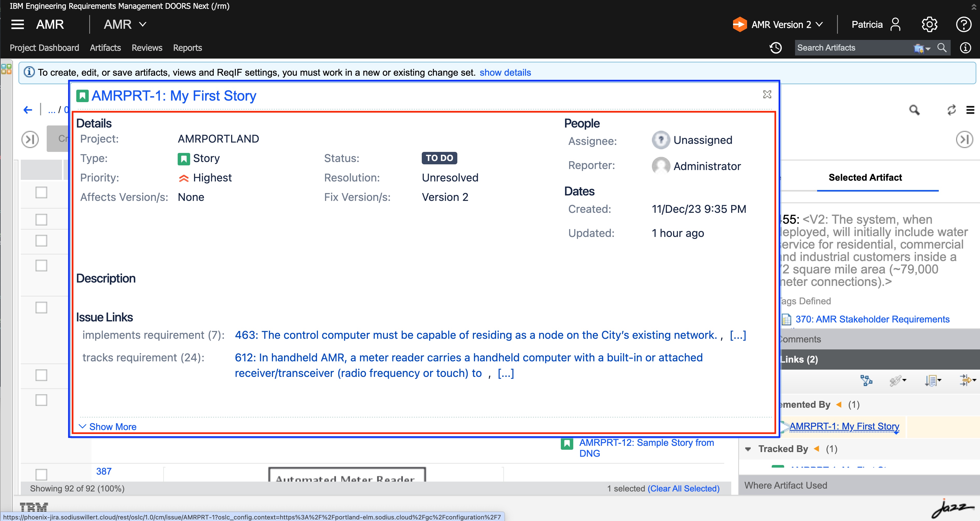Open artifact 387 link

click(x=104, y=471)
